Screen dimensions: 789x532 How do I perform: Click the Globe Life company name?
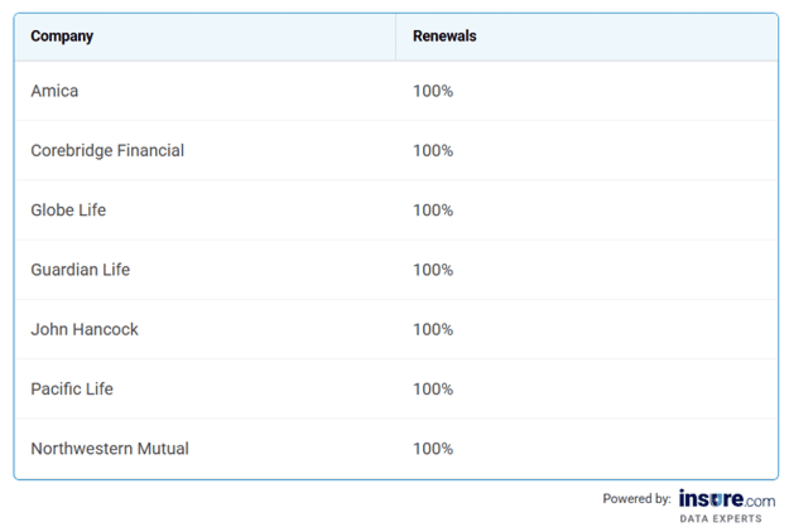pyautogui.click(x=69, y=210)
